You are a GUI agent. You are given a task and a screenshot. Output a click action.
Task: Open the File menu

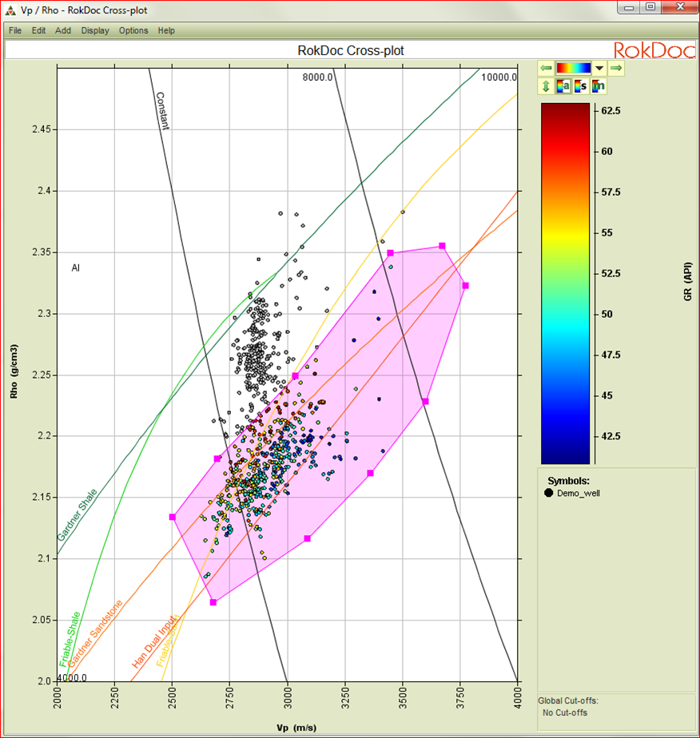pyautogui.click(x=15, y=30)
